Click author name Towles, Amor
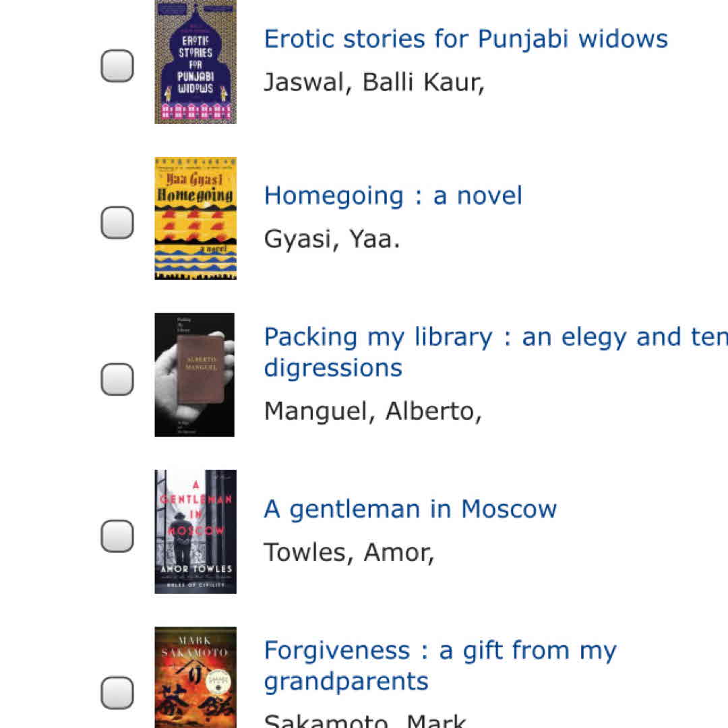The width and height of the screenshot is (728, 728). (349, 552)
